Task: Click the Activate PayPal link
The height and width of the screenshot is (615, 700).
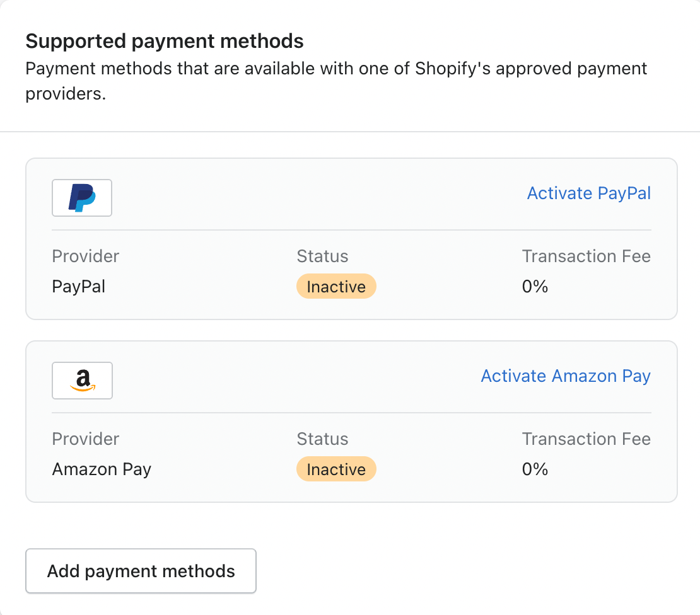Action: click(x=588, y=193)
